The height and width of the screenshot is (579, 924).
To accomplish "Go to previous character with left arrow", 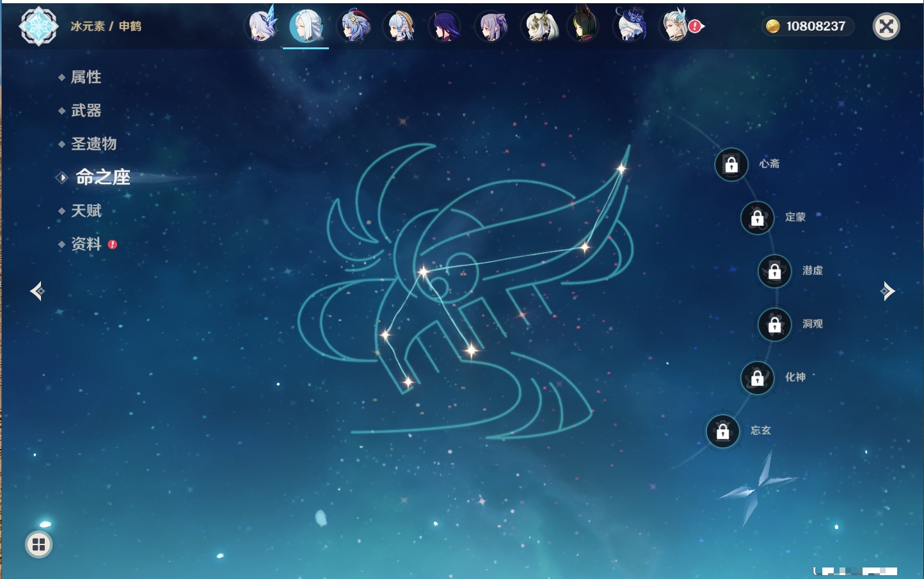I will (x=37, y=291).
